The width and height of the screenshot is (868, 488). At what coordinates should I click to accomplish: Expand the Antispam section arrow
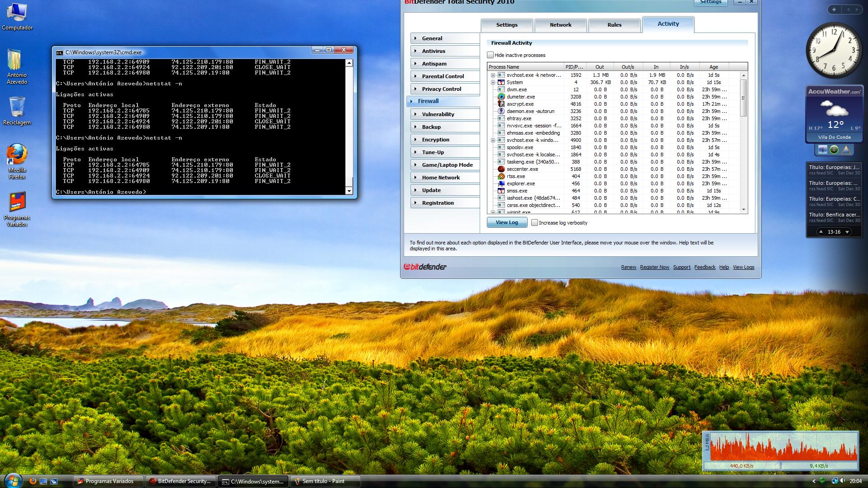pos(415,64)
